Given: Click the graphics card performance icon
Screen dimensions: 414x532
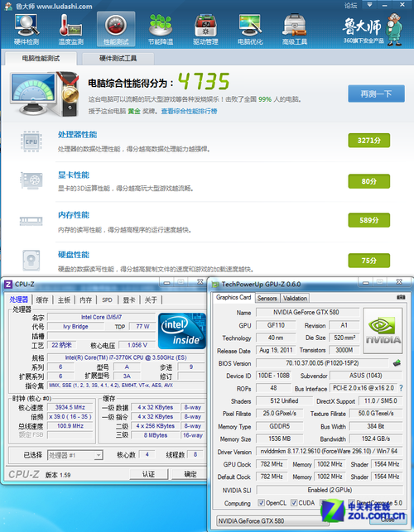Looking at the screenshot, I should 31,180.
